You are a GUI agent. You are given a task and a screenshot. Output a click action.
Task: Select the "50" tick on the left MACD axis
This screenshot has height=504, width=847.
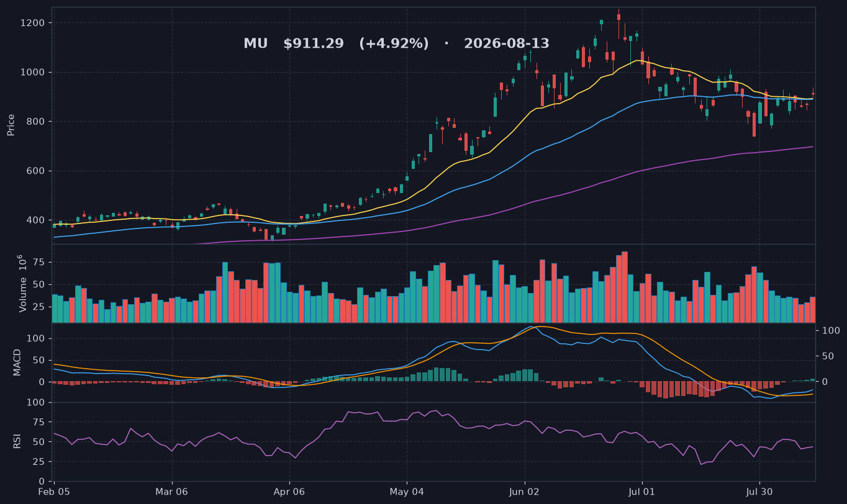pyautogui.click(x=39, y=360)
